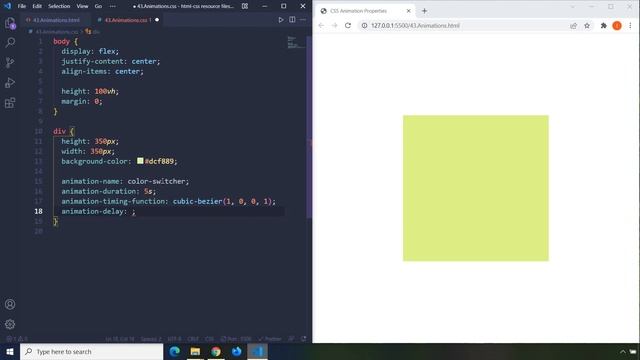Click the cubic-bezier function text
This screenshot has height=360, width=640.
point(197,201)
